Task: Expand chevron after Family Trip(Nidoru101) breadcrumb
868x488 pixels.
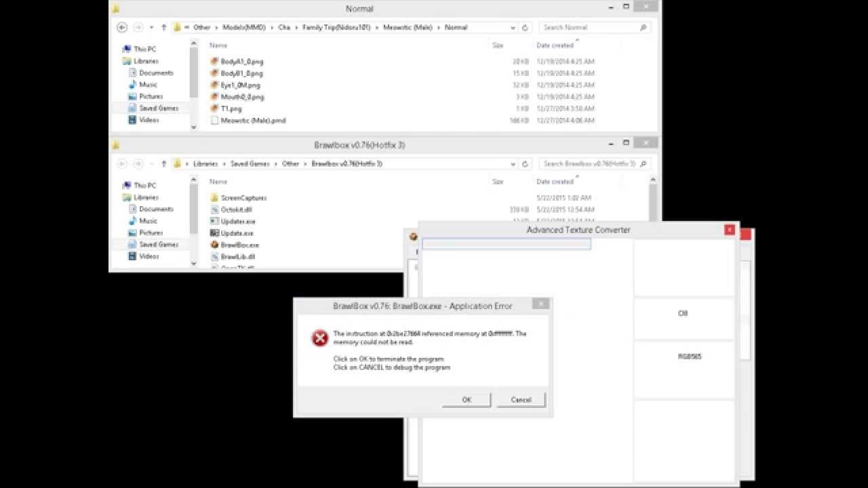Action: point(376,28)
